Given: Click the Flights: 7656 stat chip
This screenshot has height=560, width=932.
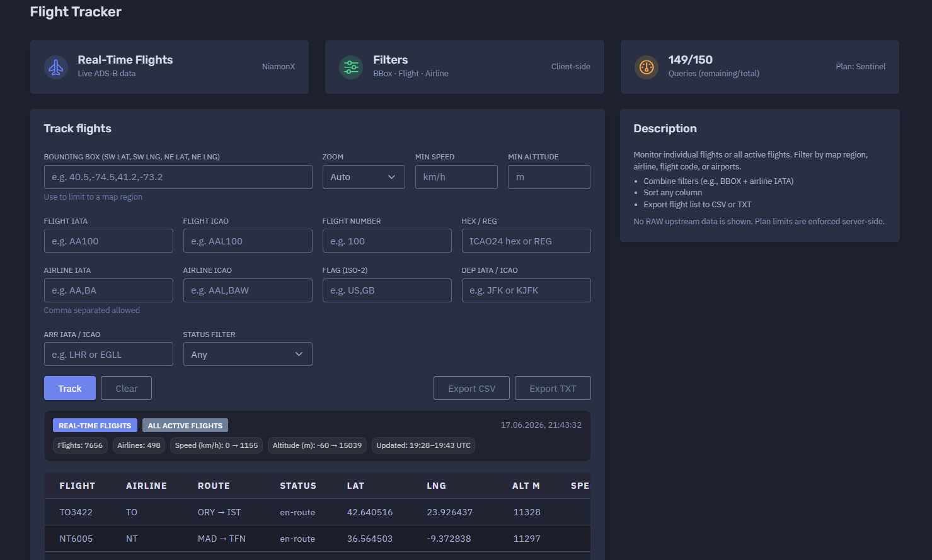Looking at the screenshot, I should pyautogui.click(x=80, y=445).
